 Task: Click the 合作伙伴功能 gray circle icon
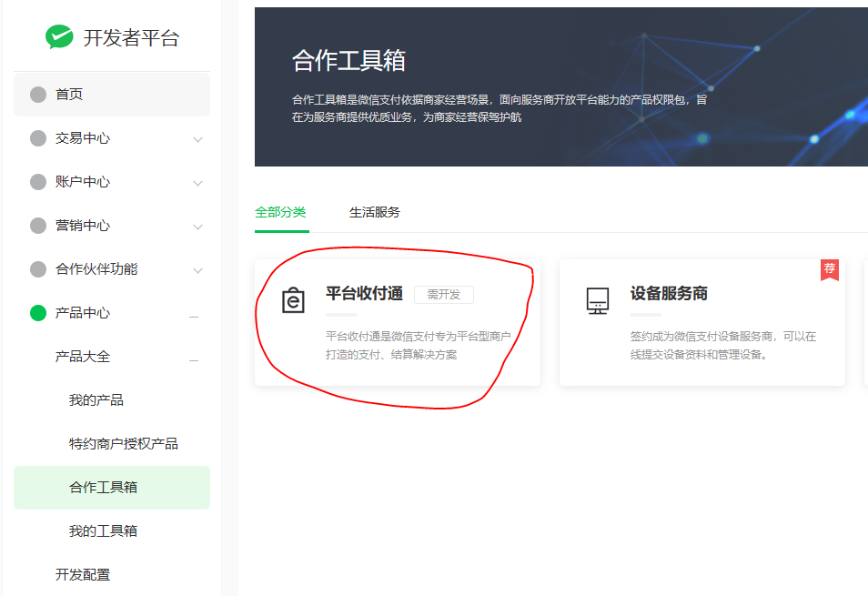[x=38, y=269]
